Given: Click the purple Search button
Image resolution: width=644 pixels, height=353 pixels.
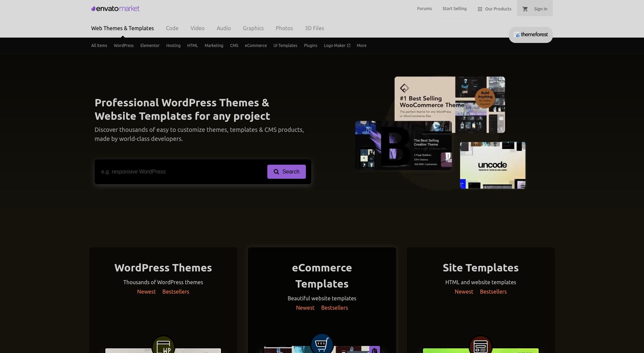Looking at the screenshot, I should (x=286, y=172).
